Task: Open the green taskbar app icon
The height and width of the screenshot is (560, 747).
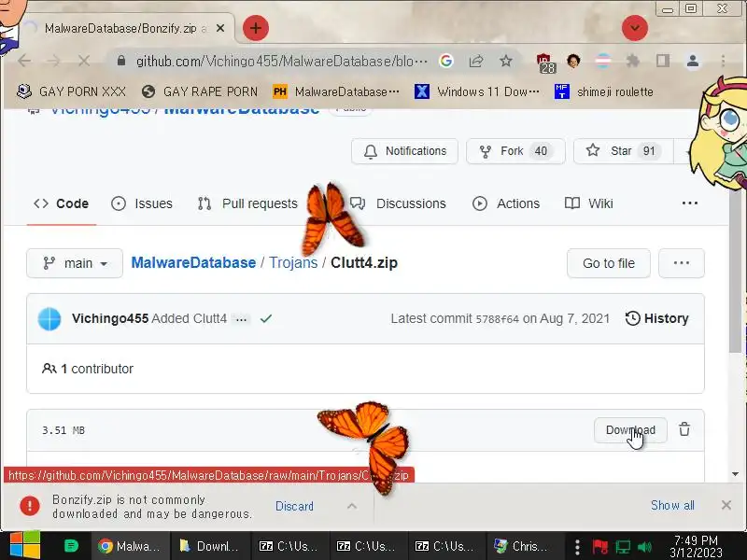Action: coord(71,546)
